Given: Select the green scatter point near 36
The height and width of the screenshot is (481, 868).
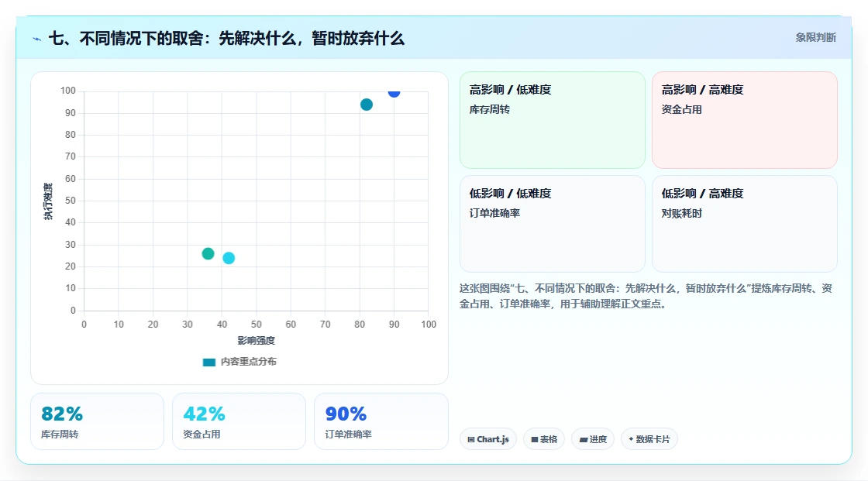Looking at the screenshot, I should [x=208, y=253].
